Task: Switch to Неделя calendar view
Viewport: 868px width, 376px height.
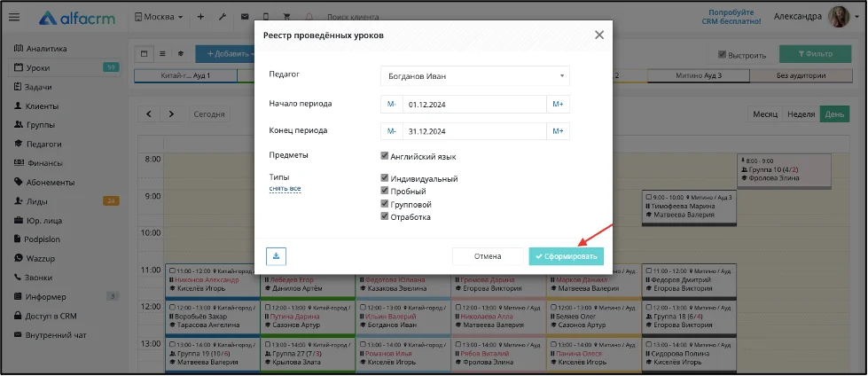Action: coord(801,114)
